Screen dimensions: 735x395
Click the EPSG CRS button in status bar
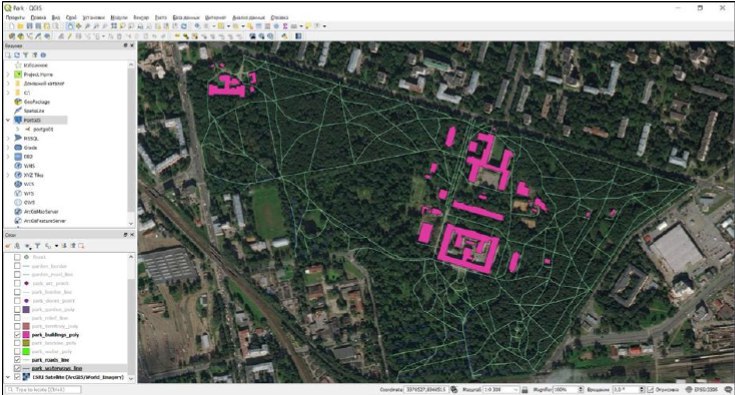702,389
